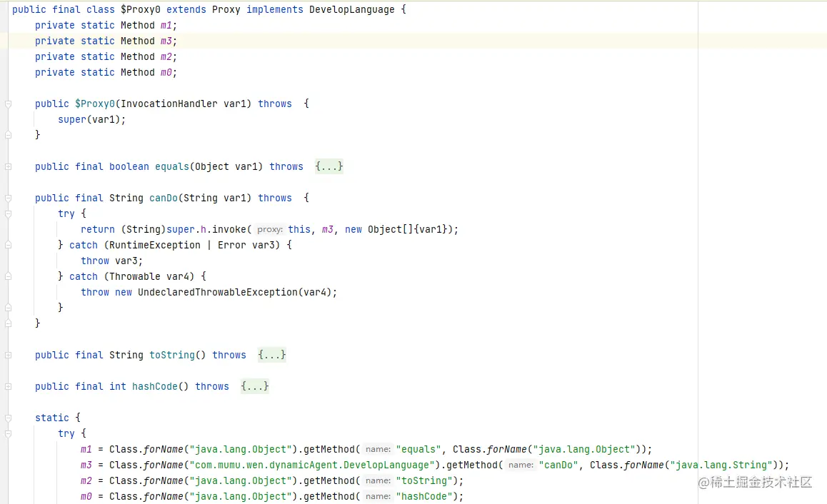Image resolution: width=827 pixels, height=504 pixels.
Task: Click the "proxy:" parameter hint in invoke call
Action: (x=269, y=229)
